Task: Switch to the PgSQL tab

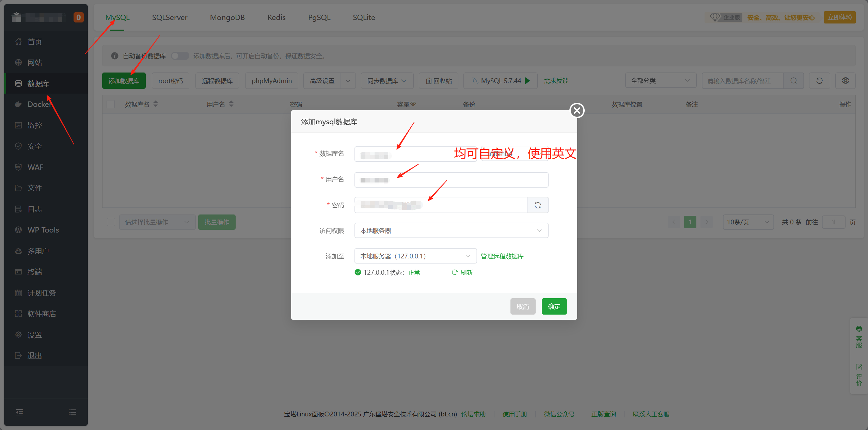Action: (x=319, y=17)
